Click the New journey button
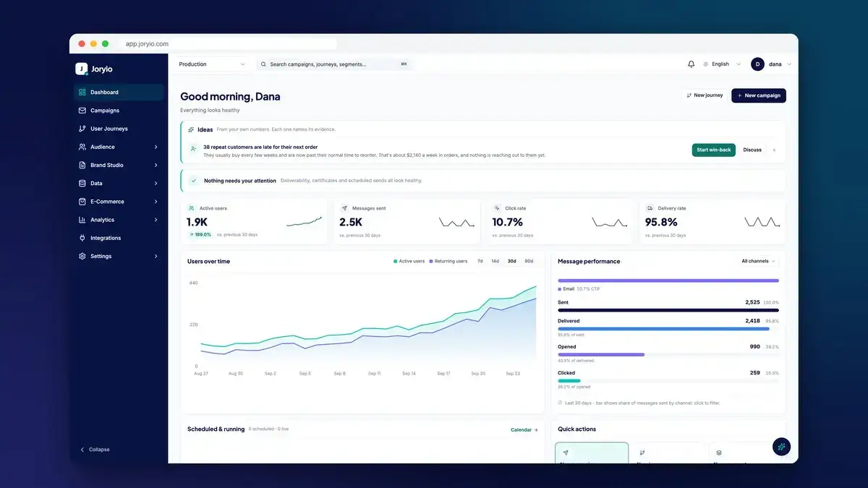This screenshot has height=488, width=868. pyautogui.click(x=705, y=95)
